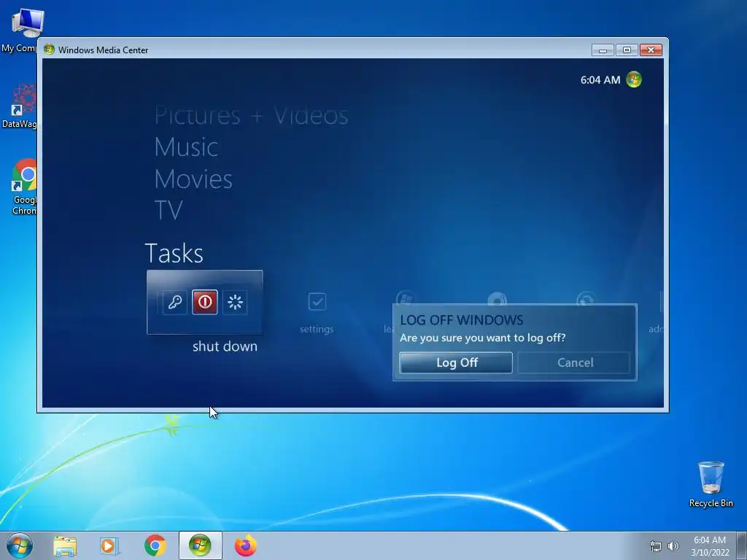Select the Music menu category
Image resolution: width=747 pixels, height=560 pixels.
[186, 147]
